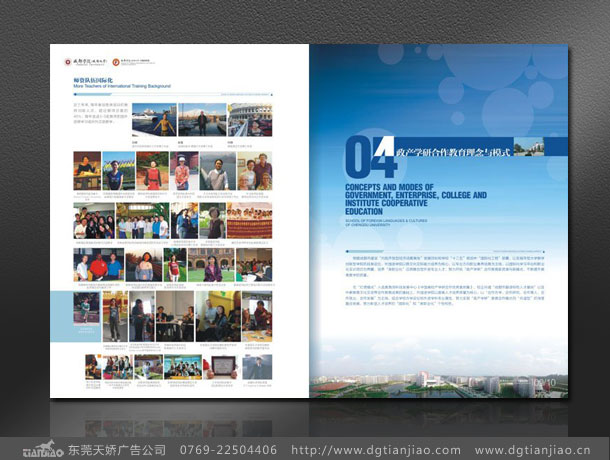
Task: Click the "CONCEPTS AND MODES OF" English heading
Action: coord(387,188)
